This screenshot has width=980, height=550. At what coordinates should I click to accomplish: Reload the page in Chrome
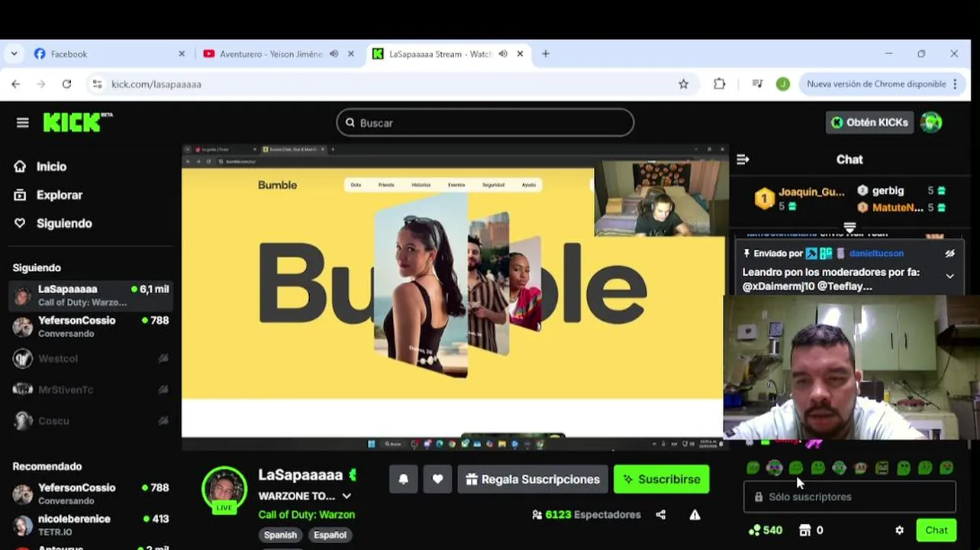point(66,84)
